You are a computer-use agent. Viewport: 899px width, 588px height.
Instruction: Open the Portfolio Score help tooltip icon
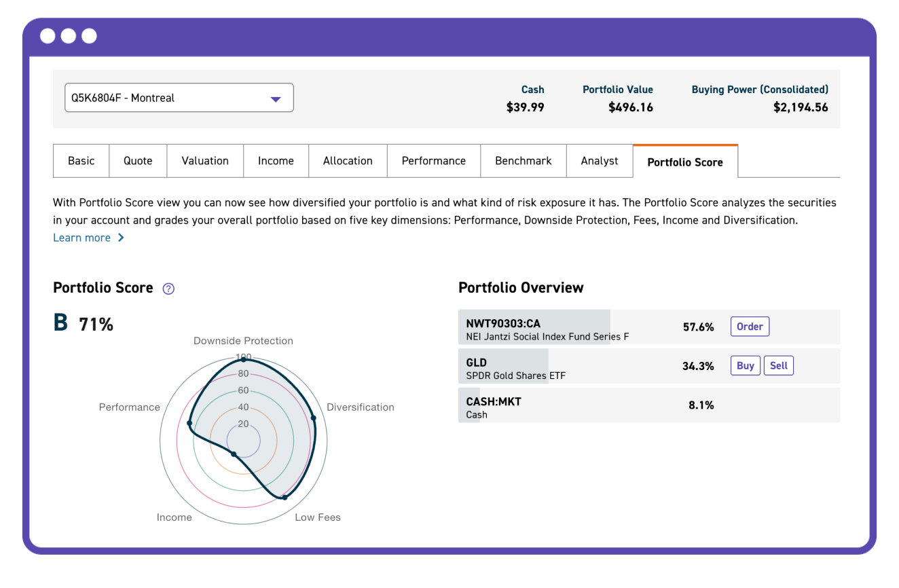(167, 289)
